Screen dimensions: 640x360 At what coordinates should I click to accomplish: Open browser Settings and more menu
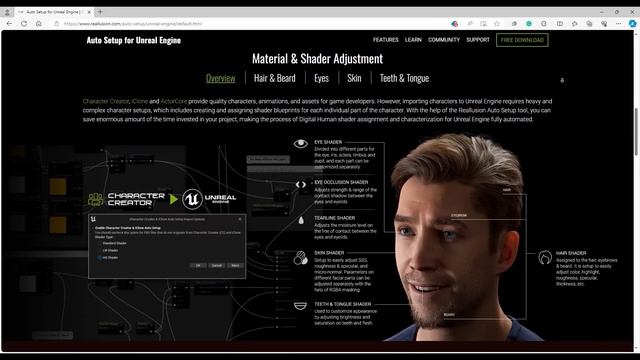618,24
